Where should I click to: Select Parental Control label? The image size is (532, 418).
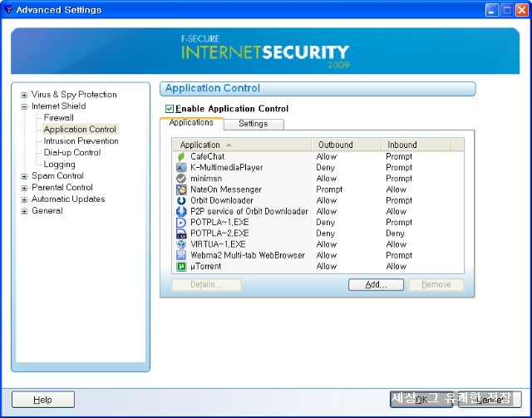pyautogui.click(x=62, y=187)
